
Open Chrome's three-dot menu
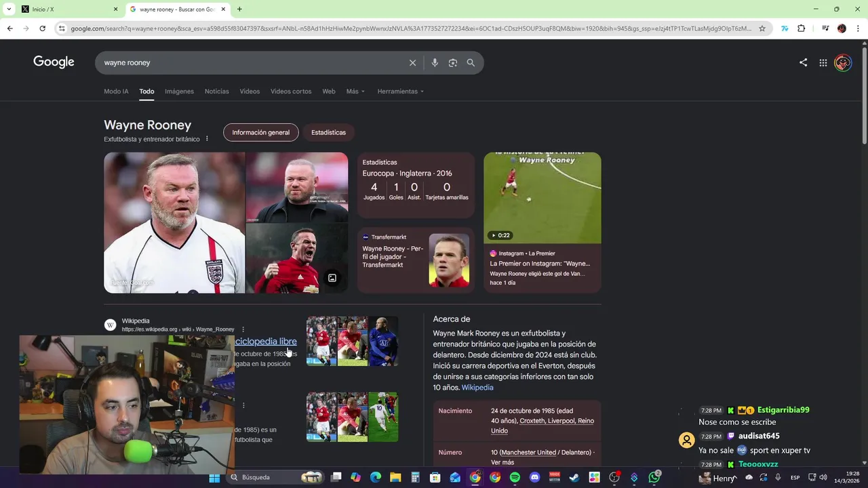coord(858,28)
